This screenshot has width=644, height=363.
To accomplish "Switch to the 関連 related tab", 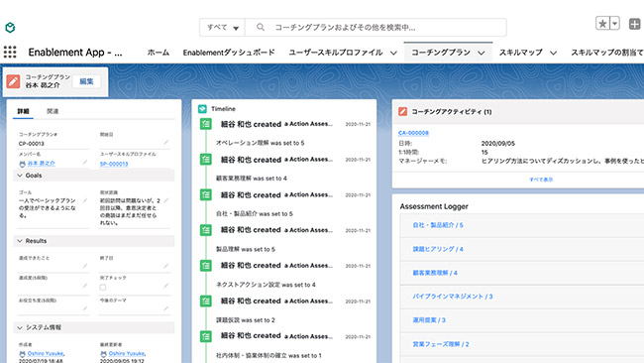I will [x=53, y=111].
